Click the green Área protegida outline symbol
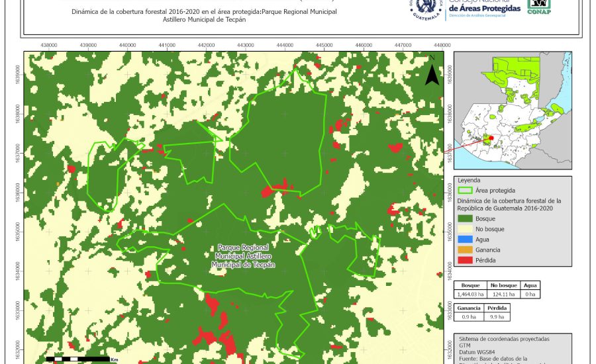The image size is (596, 364). coord(464,190)
